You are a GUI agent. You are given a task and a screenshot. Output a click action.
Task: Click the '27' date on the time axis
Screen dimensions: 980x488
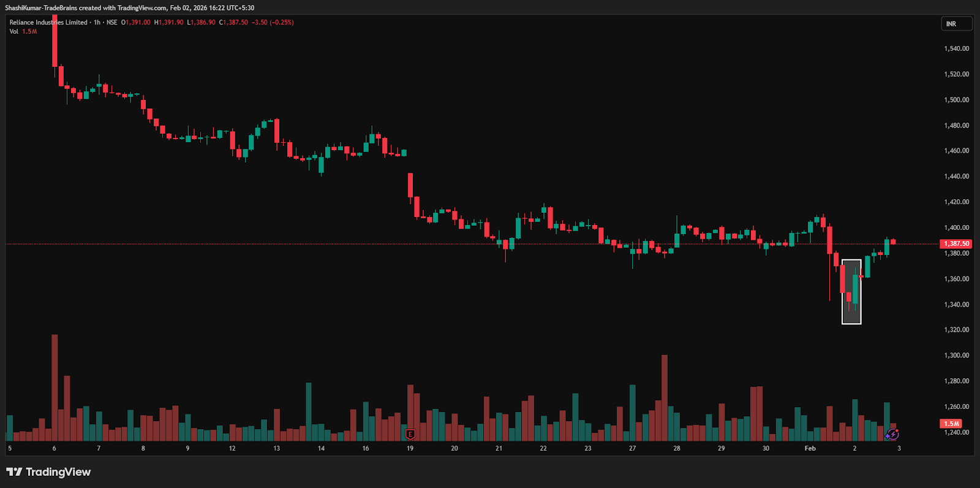coord(632,448)
